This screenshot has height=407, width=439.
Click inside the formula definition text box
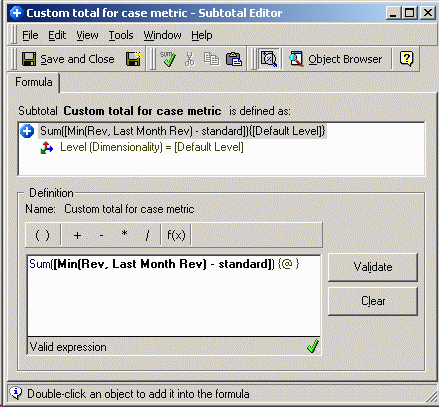[x=174, y=296]
